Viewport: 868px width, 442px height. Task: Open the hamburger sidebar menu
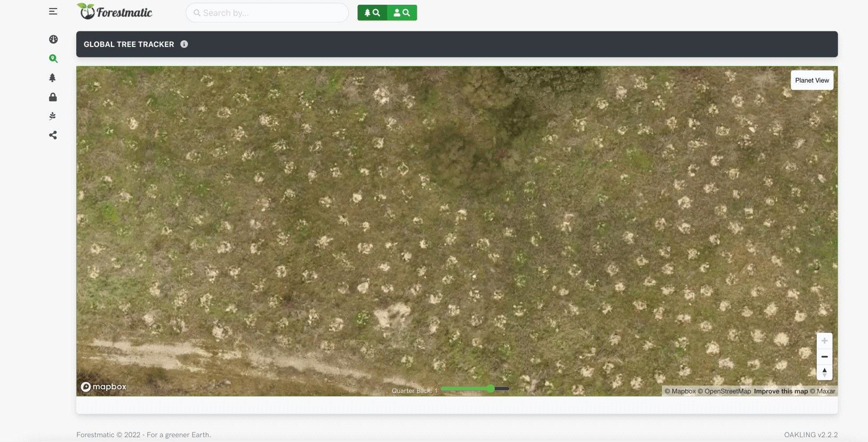pyautogui.click(x=53, y=11)
